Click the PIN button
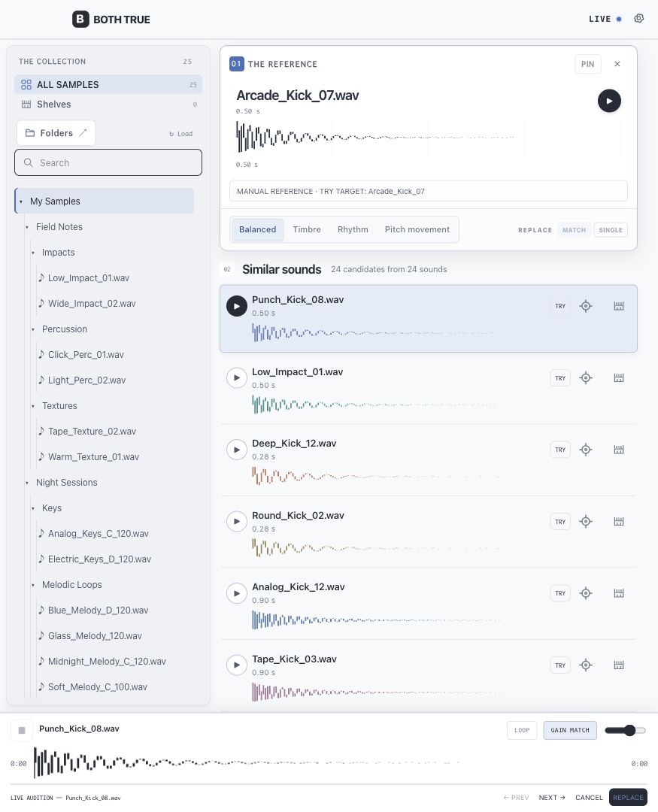This screenshot has height=812, width=658. pos(587,64)
